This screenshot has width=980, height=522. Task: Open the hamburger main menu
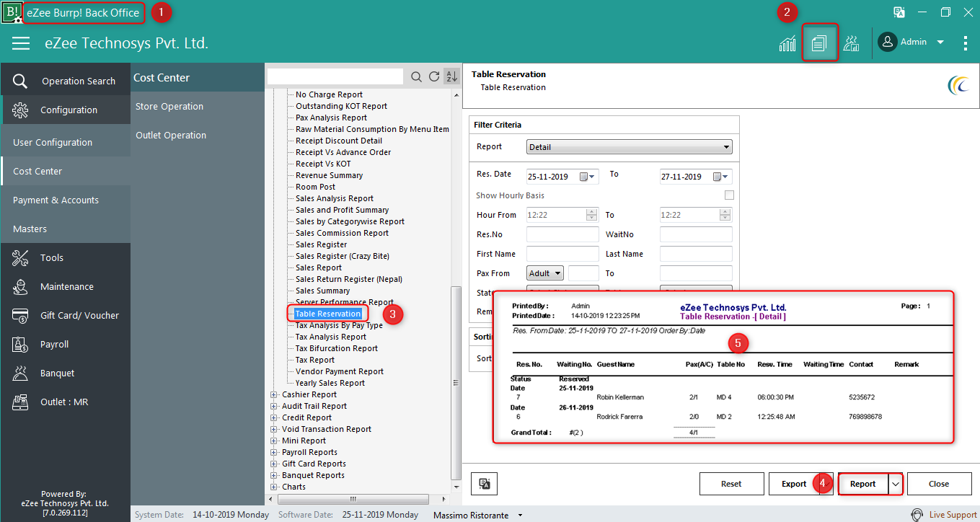click(21, 43)
